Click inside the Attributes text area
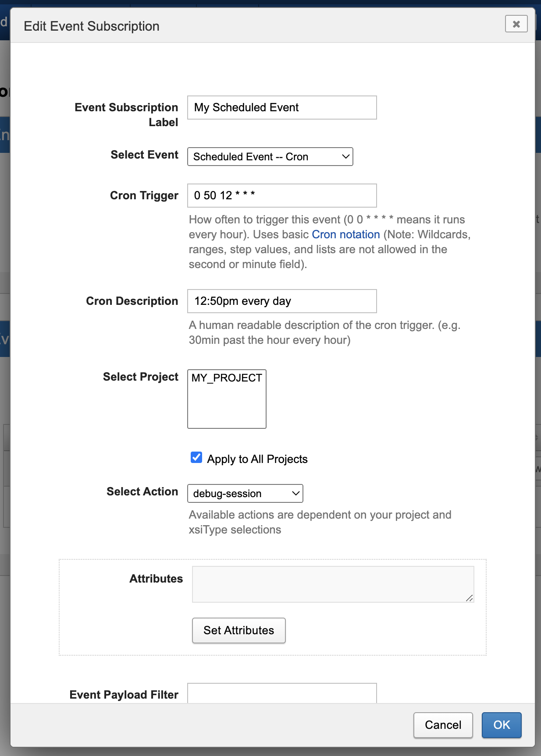The width and height of the screenshot is (541, 756). pos(332,584)
